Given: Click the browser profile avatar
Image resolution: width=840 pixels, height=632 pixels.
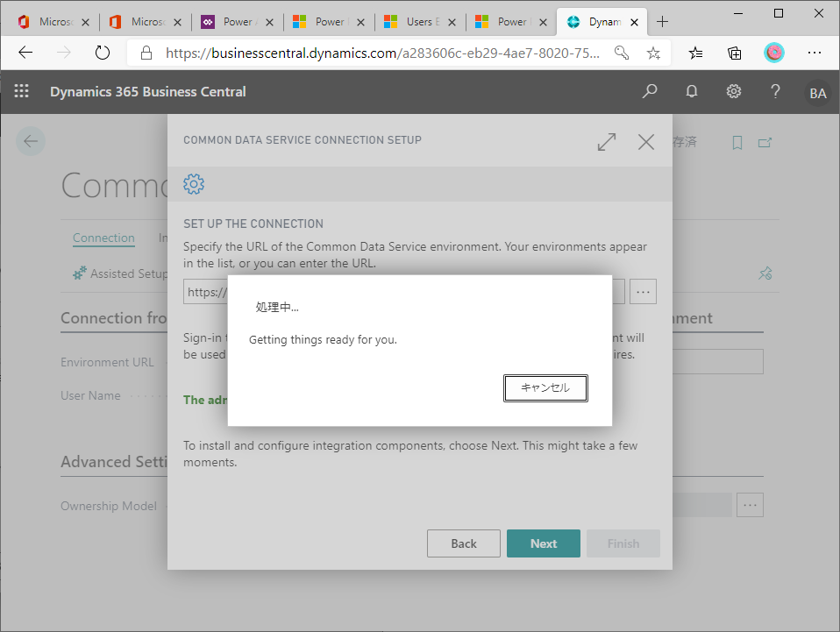Looking at the screenshot, I should coord(774,53).
